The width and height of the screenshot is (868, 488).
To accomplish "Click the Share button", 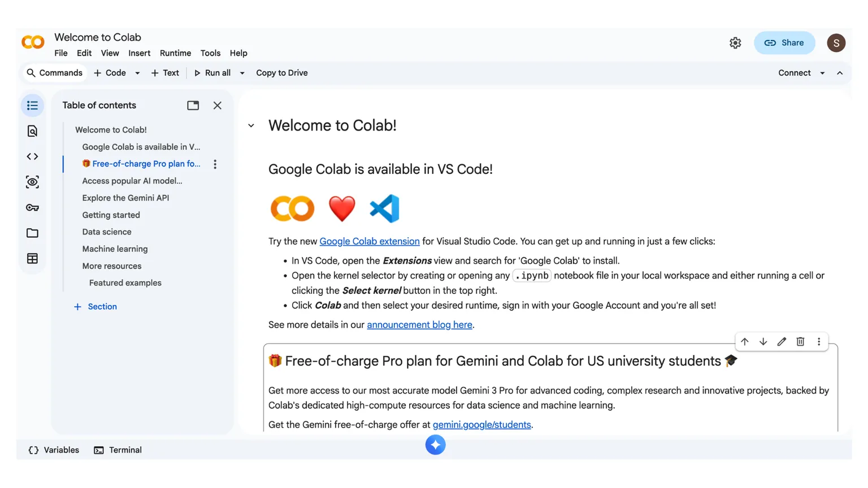I will click(784, 43).
